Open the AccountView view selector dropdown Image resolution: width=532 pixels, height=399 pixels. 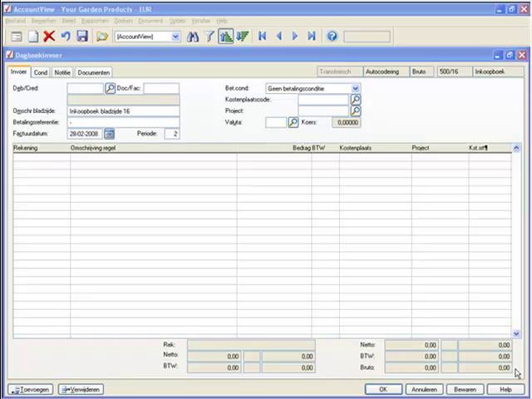click(x=175, y=37)
